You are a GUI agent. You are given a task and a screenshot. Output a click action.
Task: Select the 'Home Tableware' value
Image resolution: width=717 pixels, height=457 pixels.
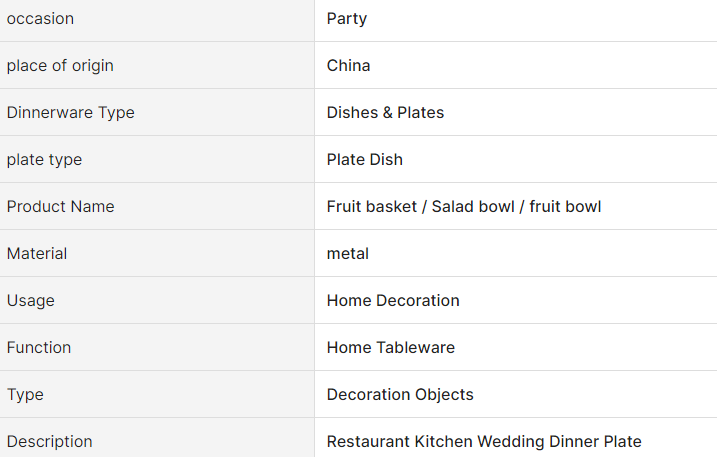(390, 348)
